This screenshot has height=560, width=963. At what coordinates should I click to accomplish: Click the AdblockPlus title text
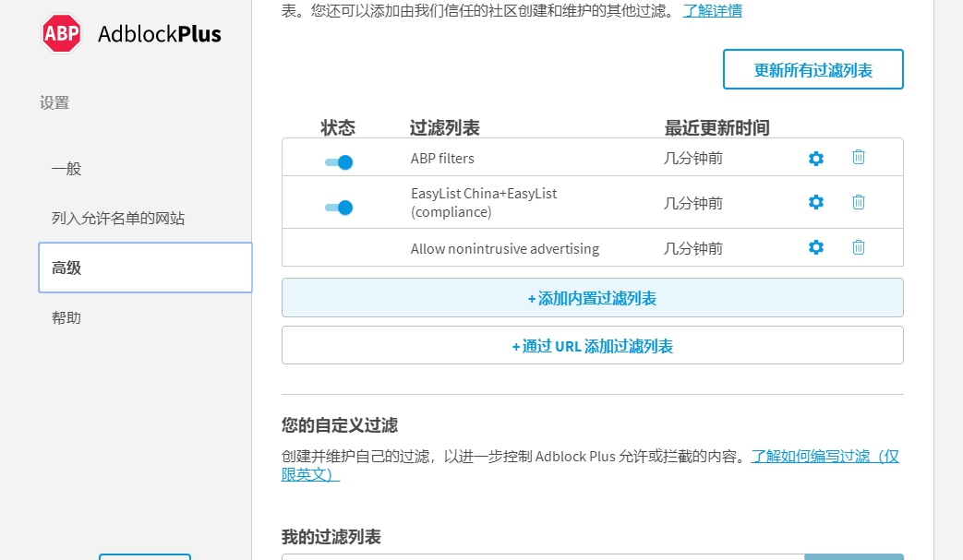click(x=160, y=34)
